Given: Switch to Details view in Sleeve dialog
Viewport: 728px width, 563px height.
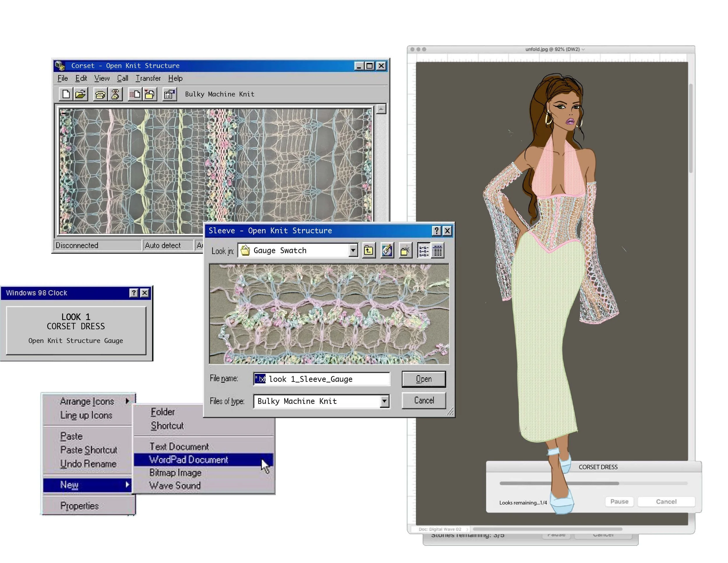Looking at the screenshot, I should (438, 251).
